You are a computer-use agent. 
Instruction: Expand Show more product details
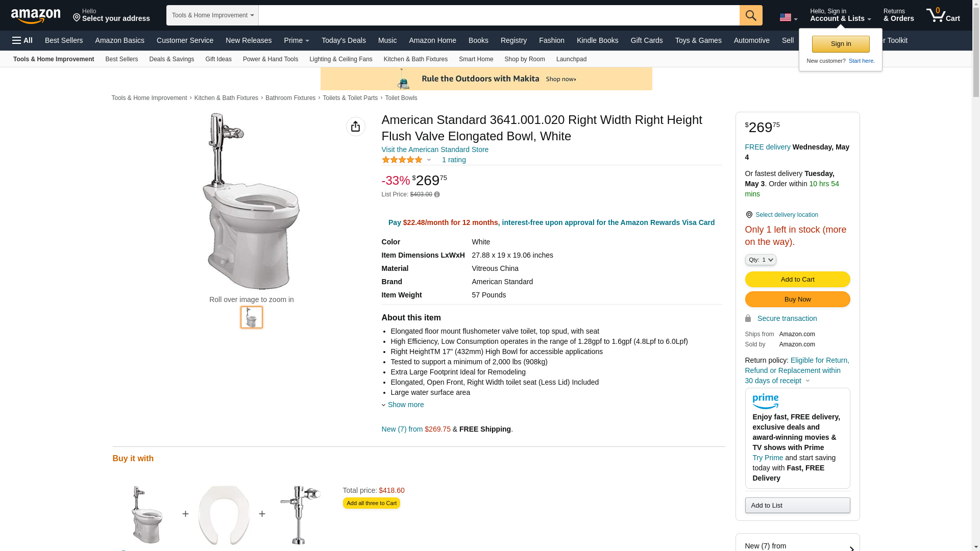[x=405, y=405]
